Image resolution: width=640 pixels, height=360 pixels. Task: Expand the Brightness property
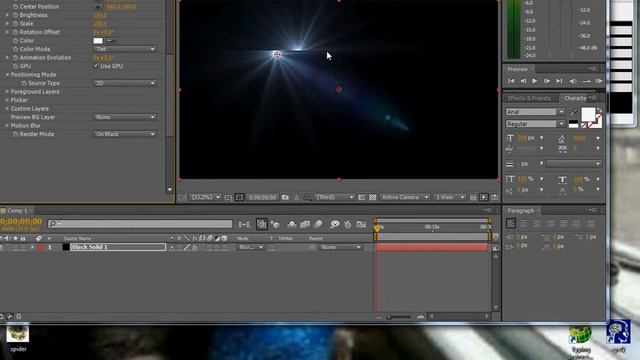(x=7, y=15)
